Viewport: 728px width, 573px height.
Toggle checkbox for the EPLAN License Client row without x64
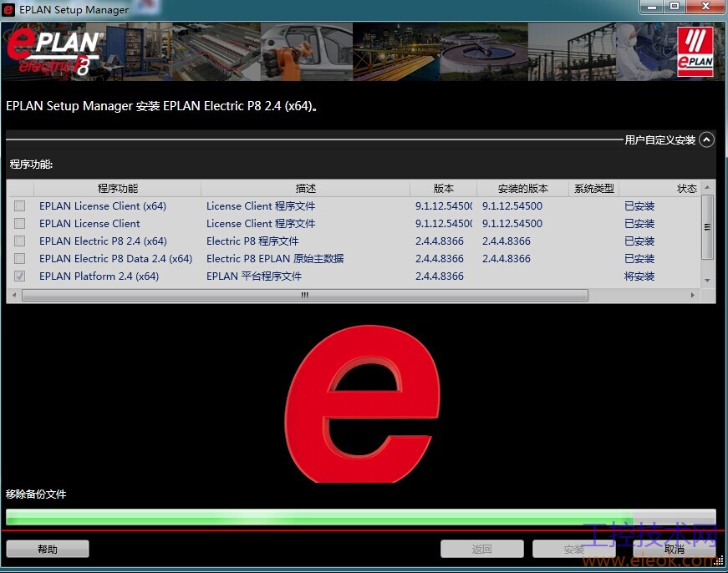(19, 224)
